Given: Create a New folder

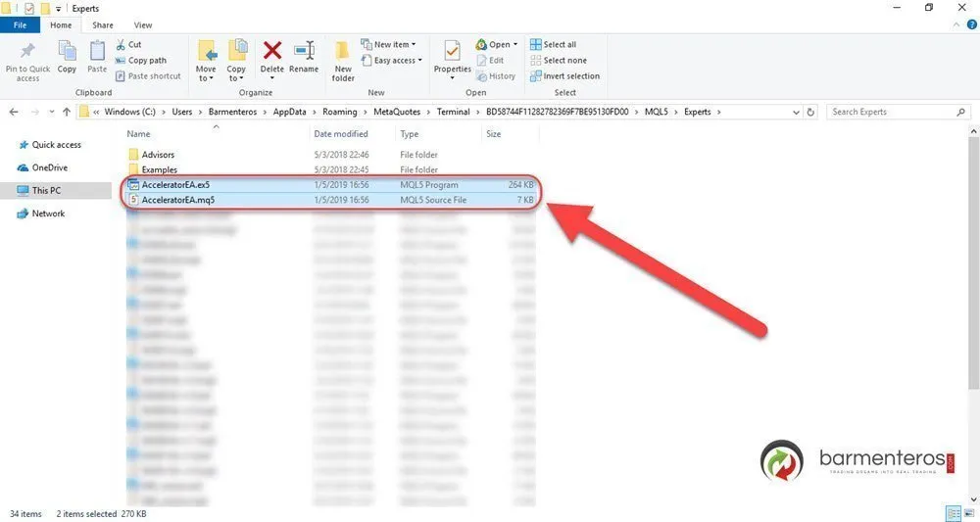Looking at the screenshot, I should (342, 61).
